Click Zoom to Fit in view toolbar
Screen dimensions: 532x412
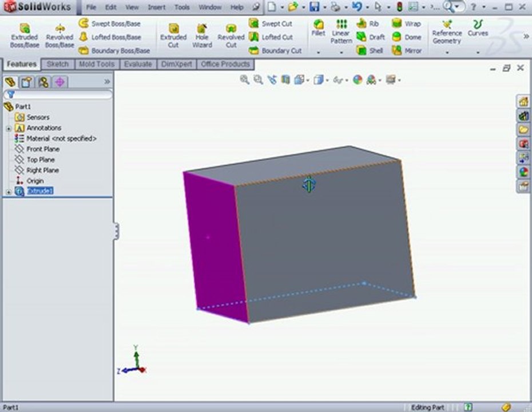[x=244, y=80]
